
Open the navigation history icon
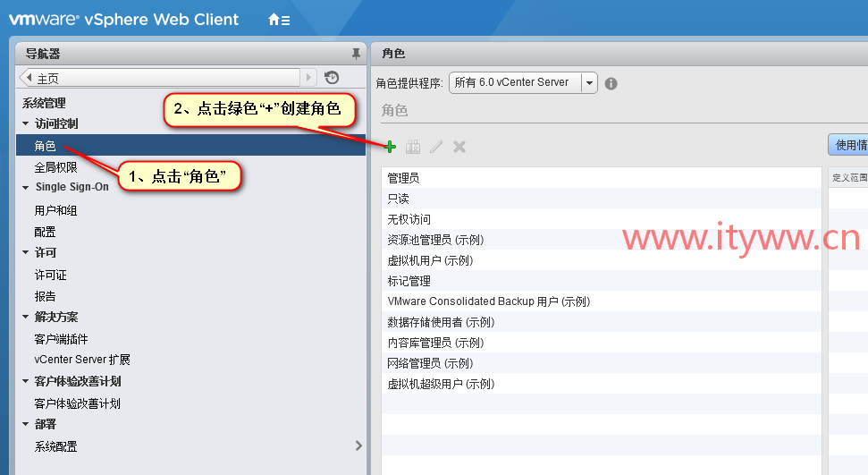click(x=332, y=78)
